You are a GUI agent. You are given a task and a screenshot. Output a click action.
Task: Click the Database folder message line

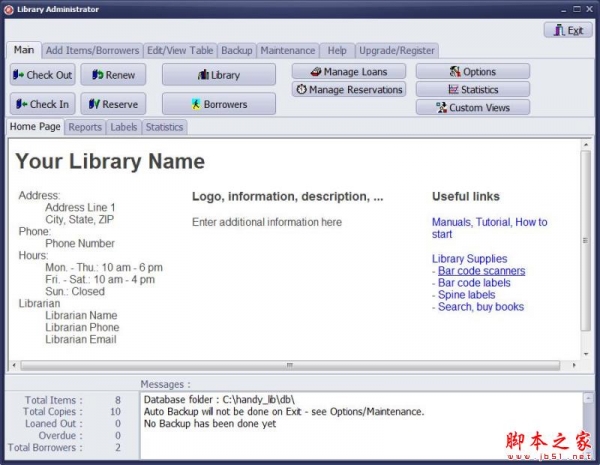[219, 400]
